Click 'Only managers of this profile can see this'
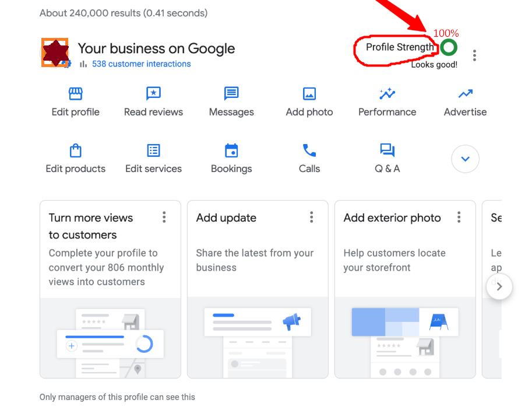Screen dimensions: 532x407 point(117,397)
